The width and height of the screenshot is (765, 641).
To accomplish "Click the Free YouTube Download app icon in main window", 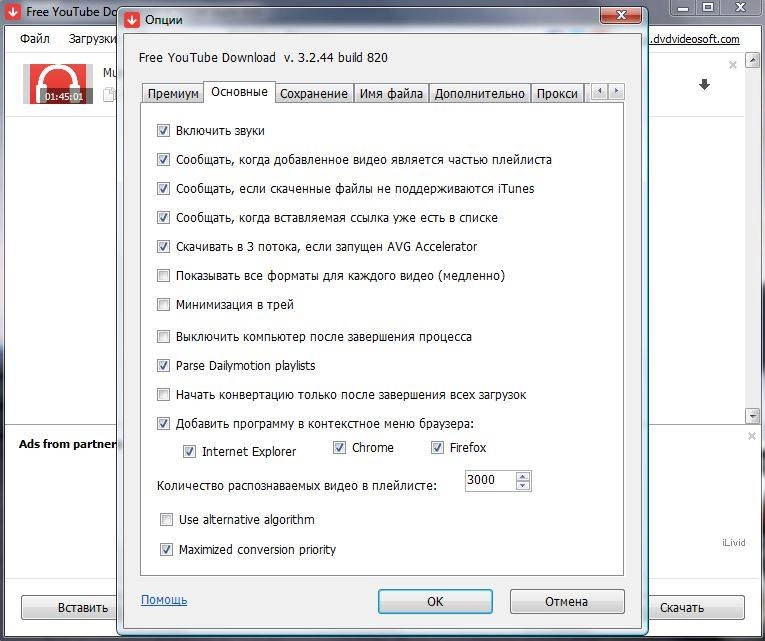I will pyautogui.click(x=13, y=11).
